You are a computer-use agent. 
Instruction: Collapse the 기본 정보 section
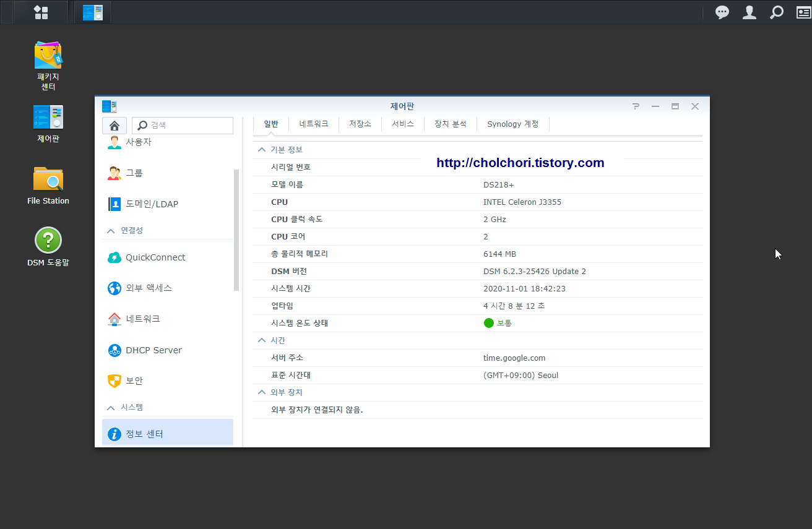(261, 150)
